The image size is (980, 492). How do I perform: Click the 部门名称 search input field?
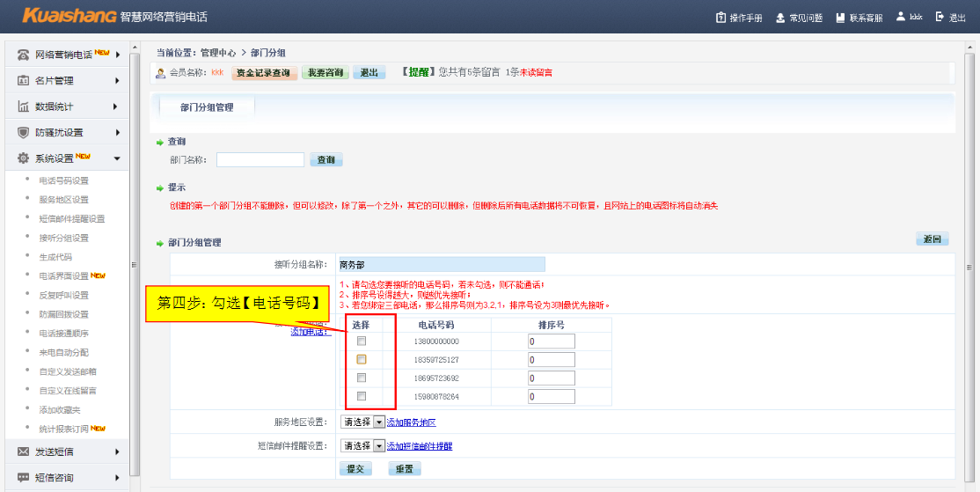pos(260,160)
